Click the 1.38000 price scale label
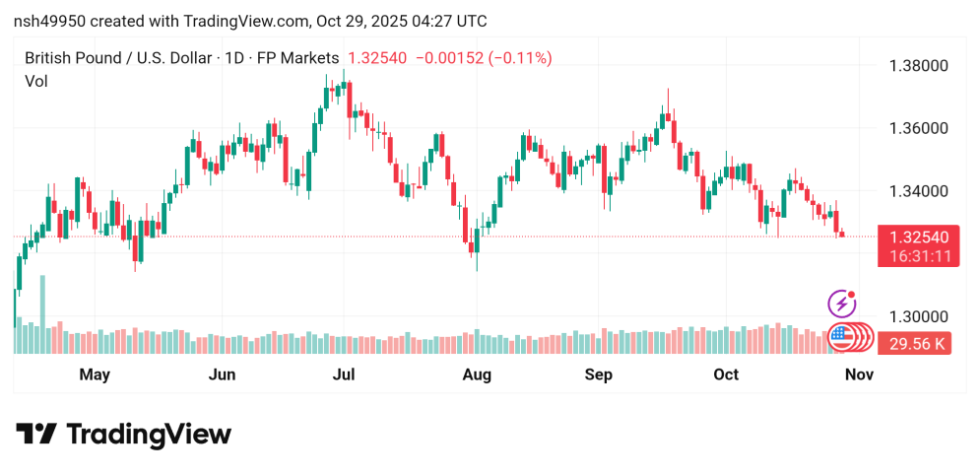Viewport: 980px width, 475px height. 918,66
